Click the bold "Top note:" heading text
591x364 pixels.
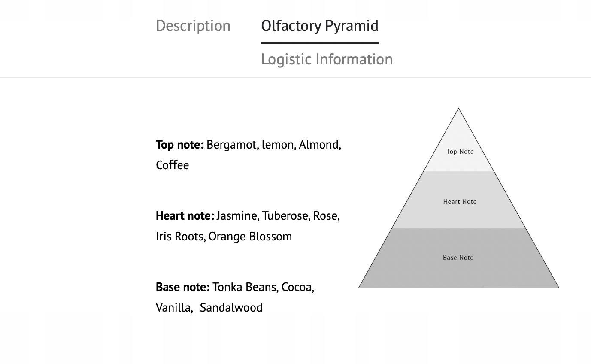tap(179, 145)
